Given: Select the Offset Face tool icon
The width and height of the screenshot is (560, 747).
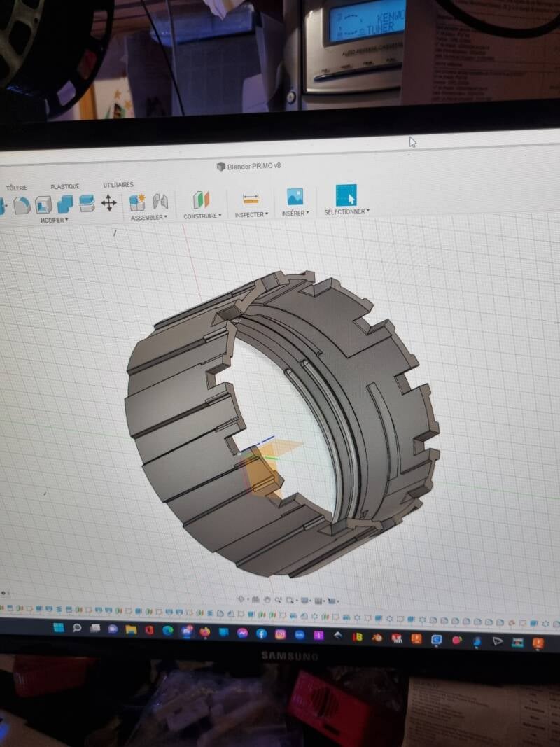Looking at the screenshot, I should point(87,203).
